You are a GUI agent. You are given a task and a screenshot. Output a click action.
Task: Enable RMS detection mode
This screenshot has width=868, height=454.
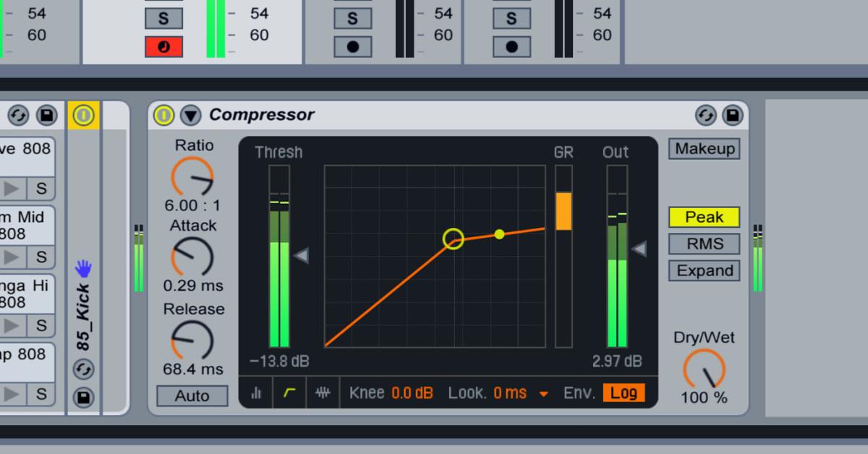[703, 244]
